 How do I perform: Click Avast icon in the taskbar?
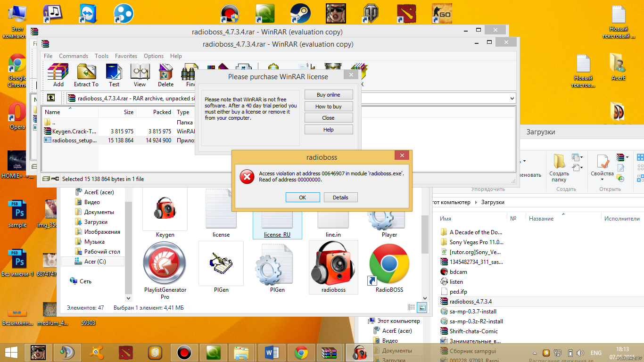[x=97, y=352]
